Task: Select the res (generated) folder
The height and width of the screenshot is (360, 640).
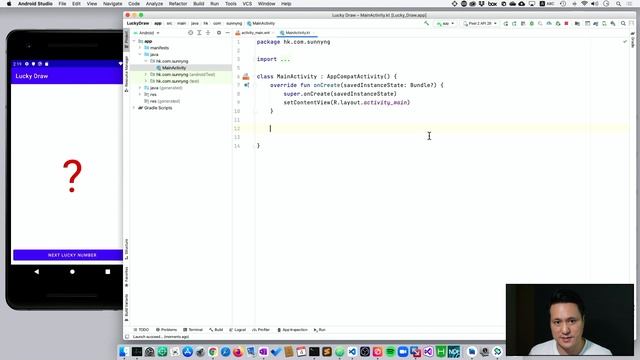Action: click(162, 101)
